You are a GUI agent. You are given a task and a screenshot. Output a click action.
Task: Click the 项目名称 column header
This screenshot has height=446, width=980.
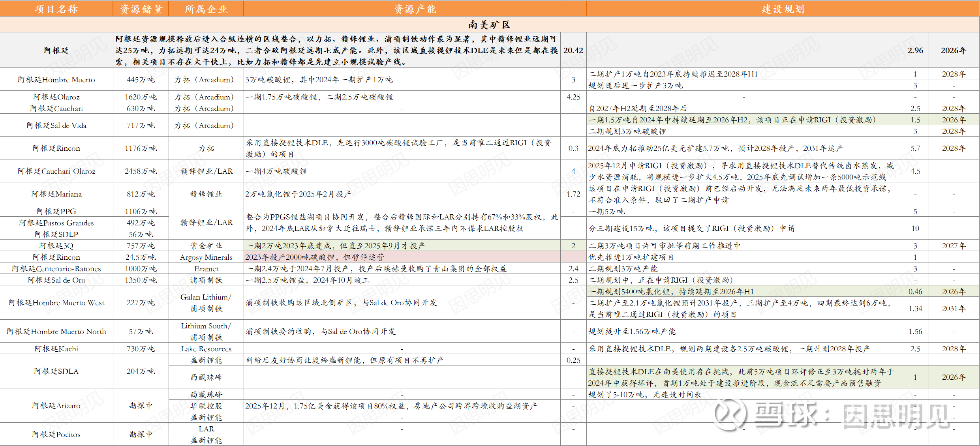(56, 9)
